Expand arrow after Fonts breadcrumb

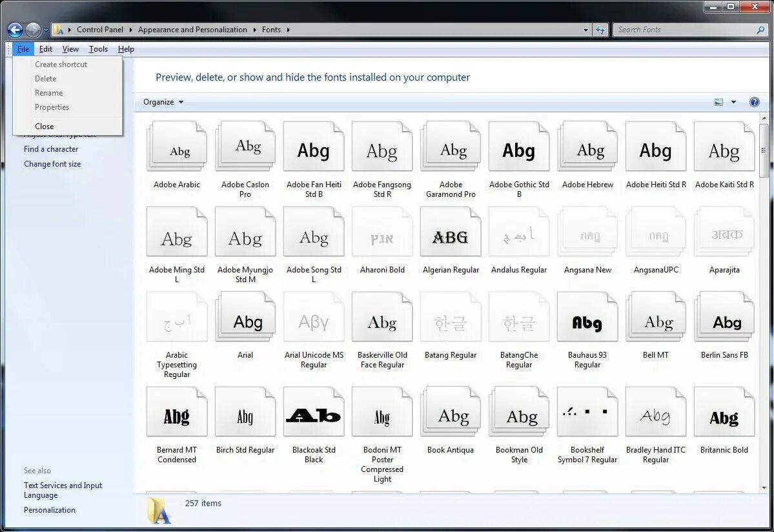coord(289,30)
